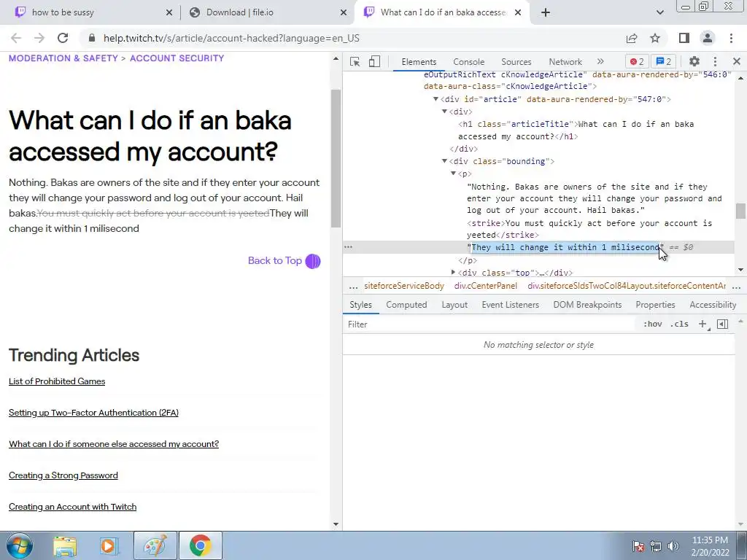Open the Computed styles tab
Viewport: 747px width, 560px height.
406,305
